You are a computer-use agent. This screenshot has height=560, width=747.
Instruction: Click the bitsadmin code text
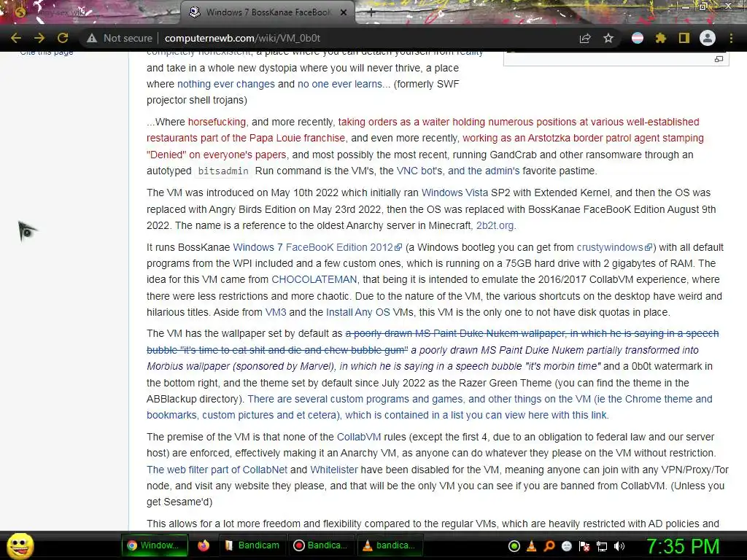tap(223, 171)
